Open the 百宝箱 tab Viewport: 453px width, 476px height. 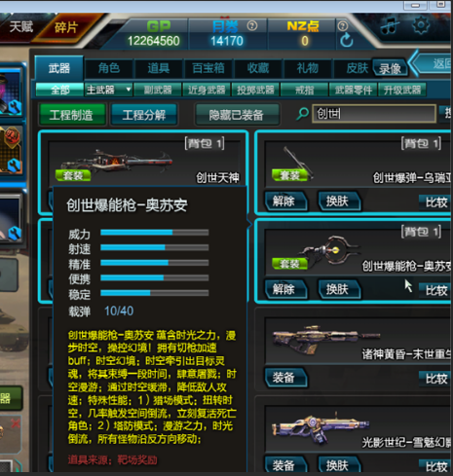[208, 68]
